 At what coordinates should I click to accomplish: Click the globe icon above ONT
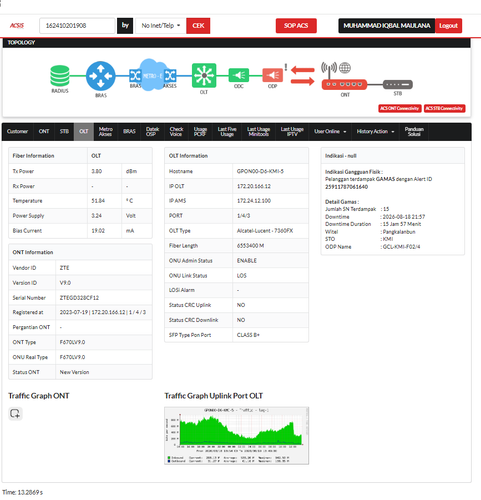[x=345, y=68]
